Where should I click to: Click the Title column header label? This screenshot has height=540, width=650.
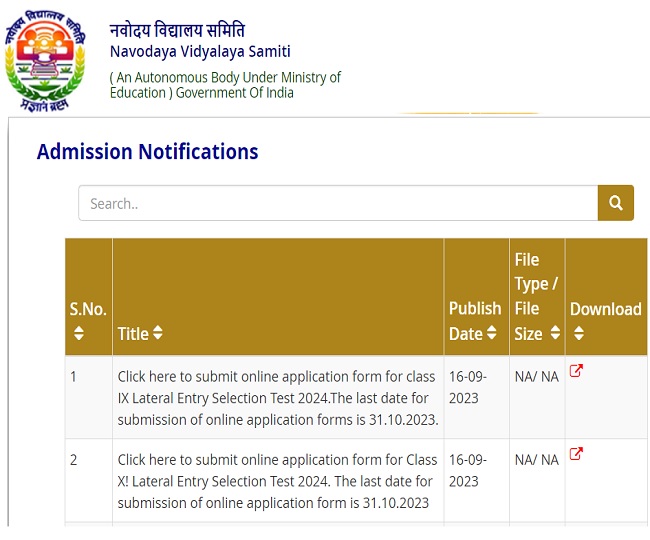[x=132, y=334]
